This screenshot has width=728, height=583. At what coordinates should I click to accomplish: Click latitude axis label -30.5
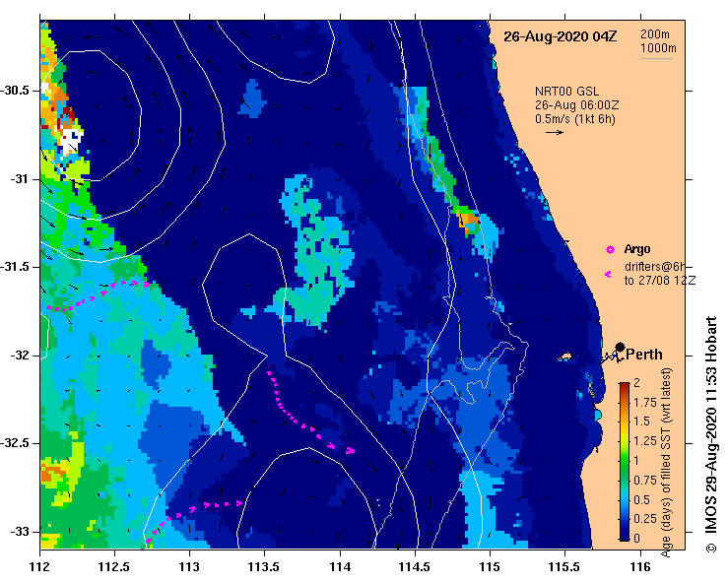[14, 91]
